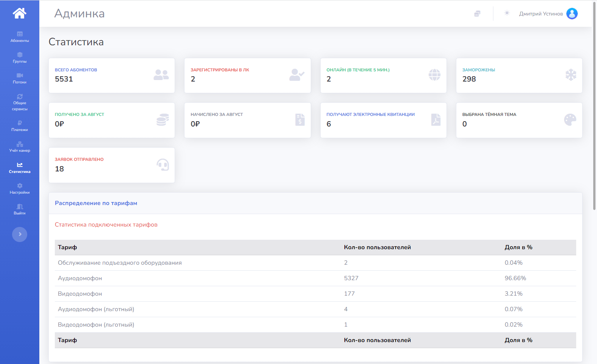Open the Потоки camera section
597x364 pixels.
tap(20, 78)
